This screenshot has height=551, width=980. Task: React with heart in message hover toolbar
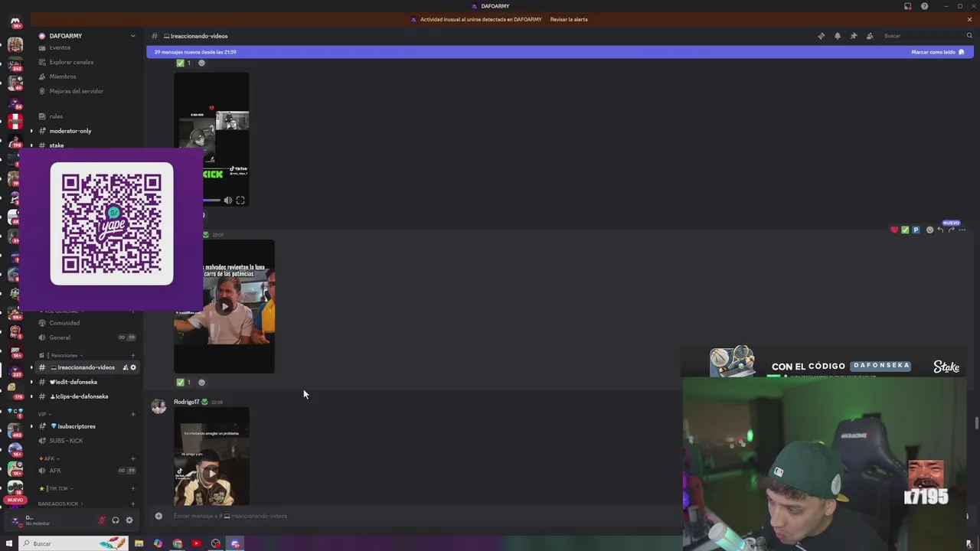(x=894, y=230)
